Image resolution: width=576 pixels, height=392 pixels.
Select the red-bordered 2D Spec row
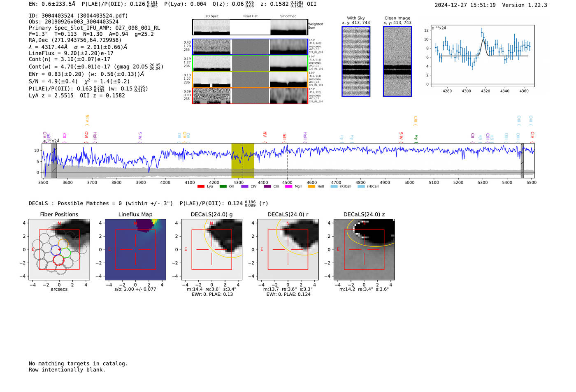click(x=250, y=95)
